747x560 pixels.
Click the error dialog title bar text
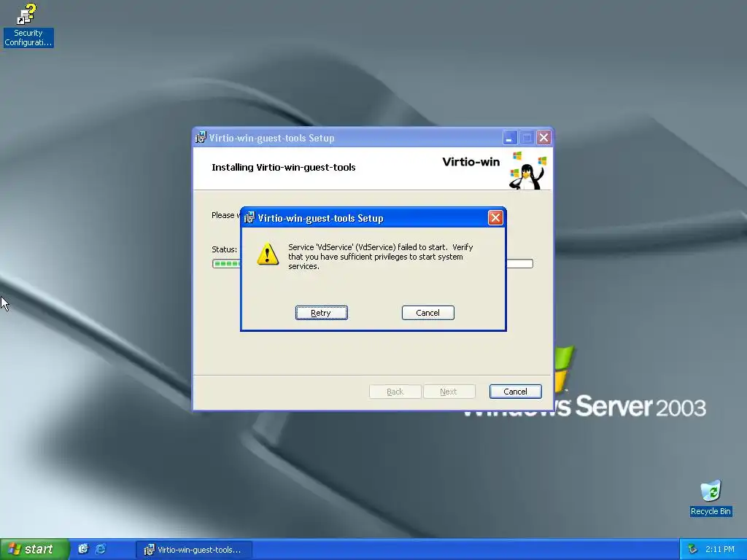321,218
